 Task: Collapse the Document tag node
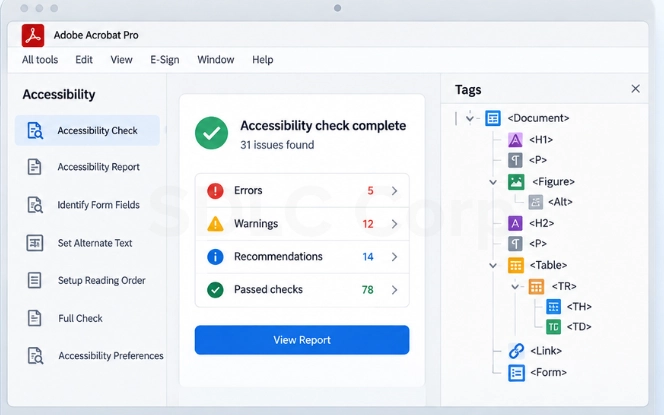click(x=470, y=118)
